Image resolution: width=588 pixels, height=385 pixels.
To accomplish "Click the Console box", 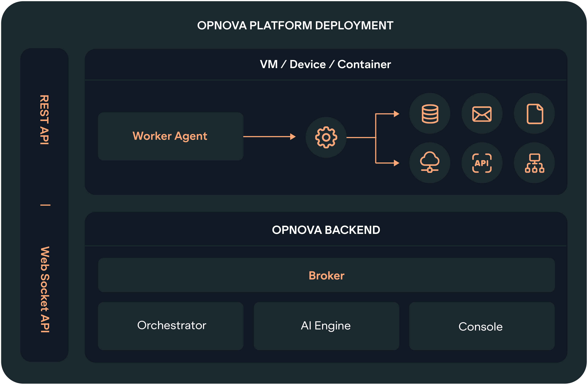I will (482, 326).
